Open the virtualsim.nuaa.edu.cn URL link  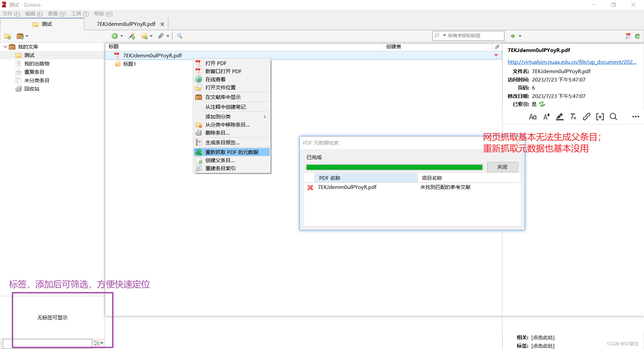[x=572, y=62]
